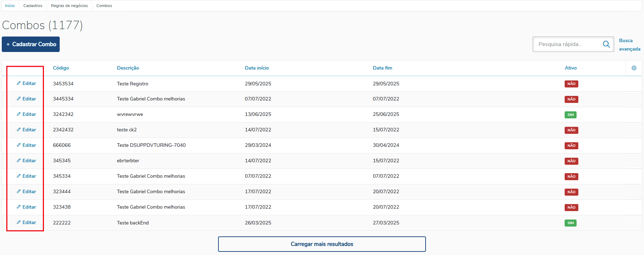Click NÃO badge in row 3445334

[x=571, y=99]
